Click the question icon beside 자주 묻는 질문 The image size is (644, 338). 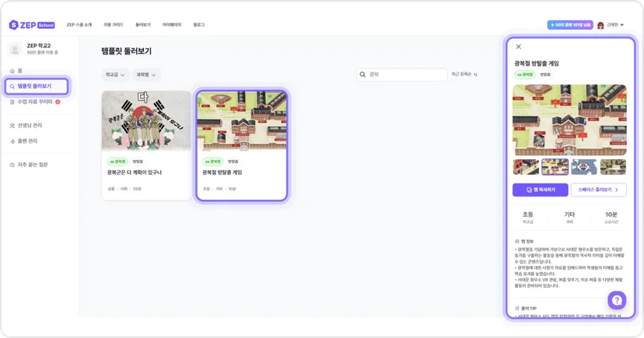(x=12, y=165)
